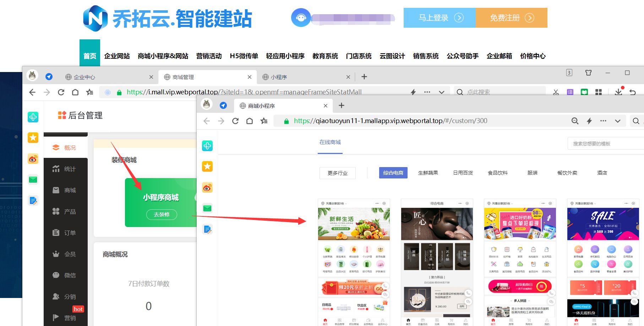The height and width of the screenshot is (326, 644).
Task: Open 微信 in admin sidebar
Action: coord(66,275)
